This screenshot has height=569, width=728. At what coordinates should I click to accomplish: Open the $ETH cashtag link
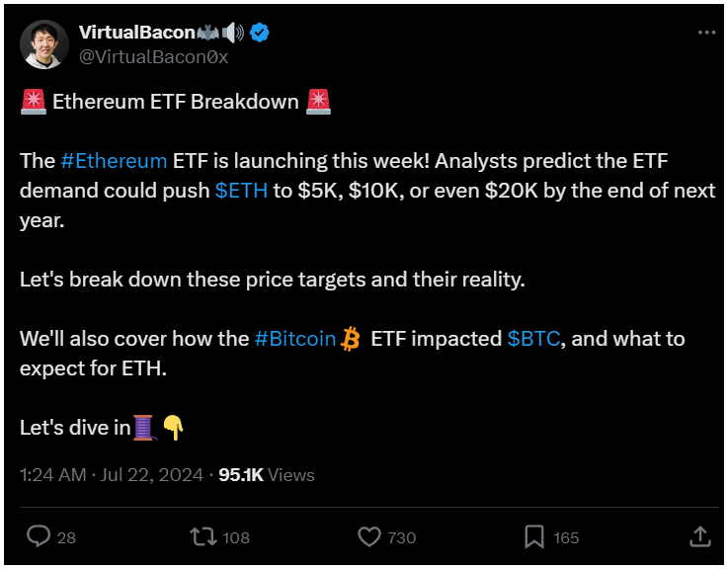point(241,191)
